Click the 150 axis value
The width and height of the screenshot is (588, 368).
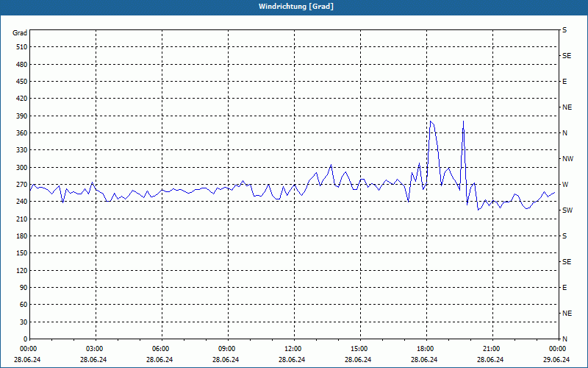click(x=22, y=253)
